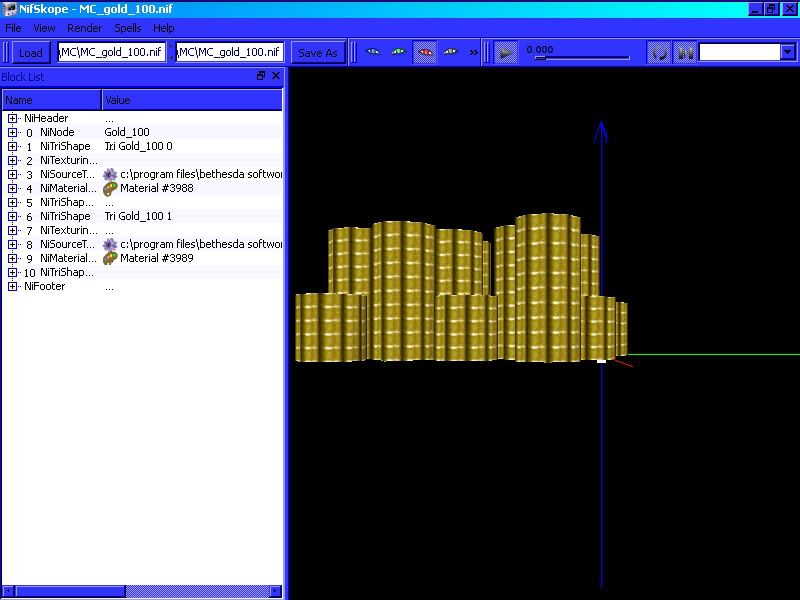Expand the NiFooter tree node
Image resolution: width=800 pixels, height=600 pixels.
coord(12,287)
